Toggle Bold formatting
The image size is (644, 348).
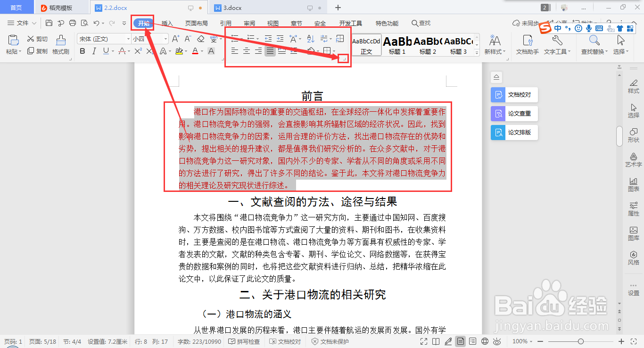pos(83,51)
